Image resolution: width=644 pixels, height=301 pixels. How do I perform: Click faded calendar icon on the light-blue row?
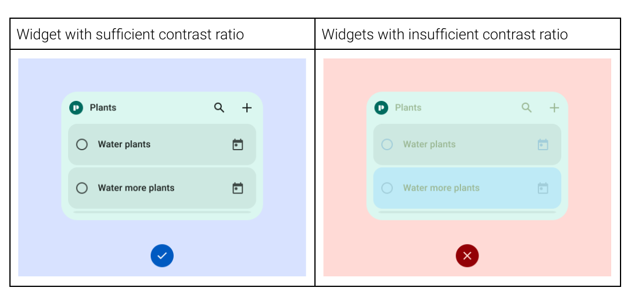543,188
